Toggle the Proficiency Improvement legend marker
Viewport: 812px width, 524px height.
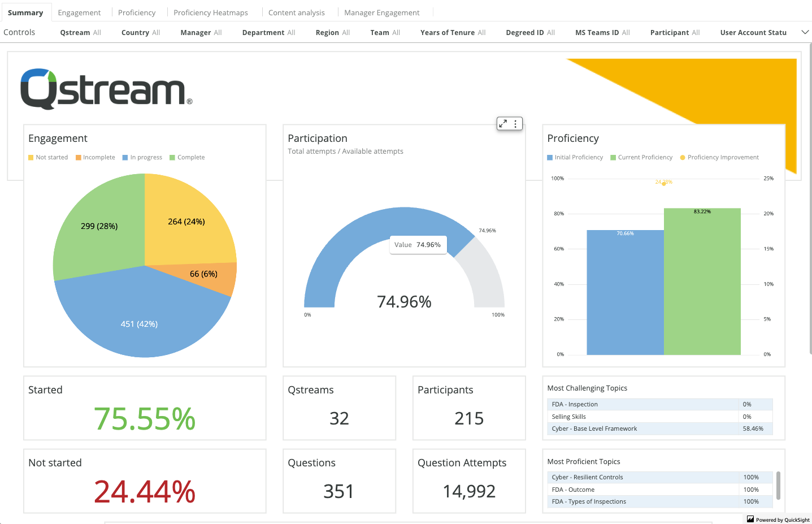[x=683, y=158]
